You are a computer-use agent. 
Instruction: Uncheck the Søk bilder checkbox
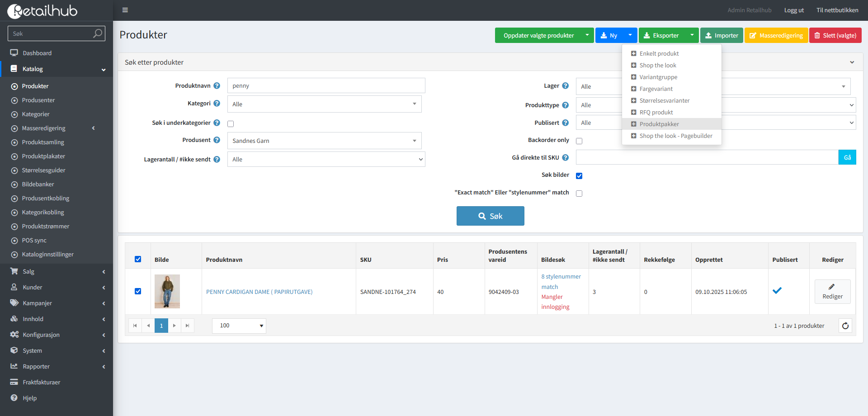579,176
